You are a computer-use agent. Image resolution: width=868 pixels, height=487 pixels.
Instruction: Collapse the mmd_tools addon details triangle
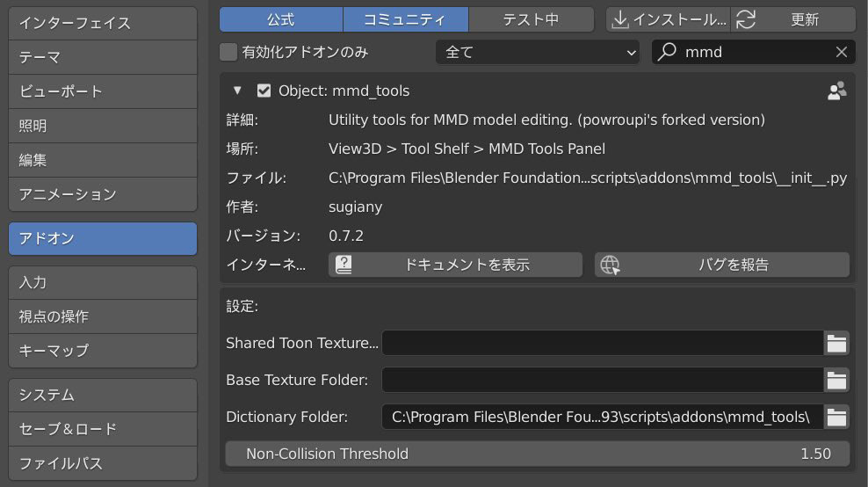(237, 91)
